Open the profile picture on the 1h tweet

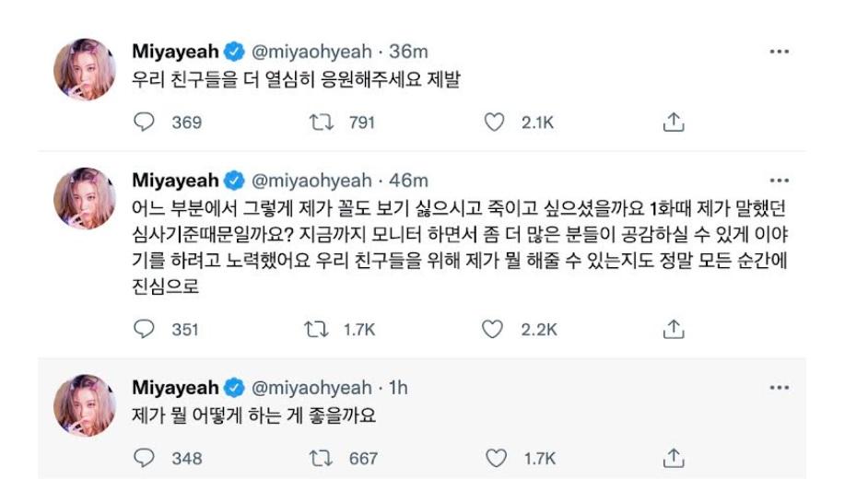84,404
